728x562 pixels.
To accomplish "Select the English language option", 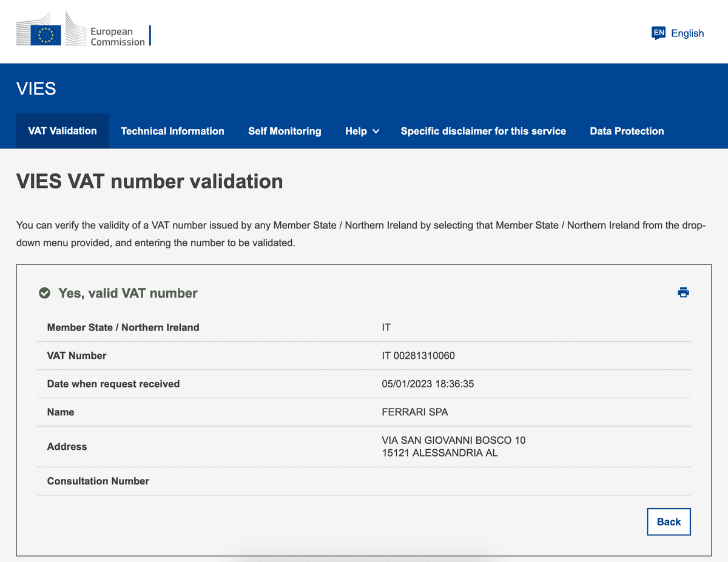I will pyautogui.click(x=686, y=33).
